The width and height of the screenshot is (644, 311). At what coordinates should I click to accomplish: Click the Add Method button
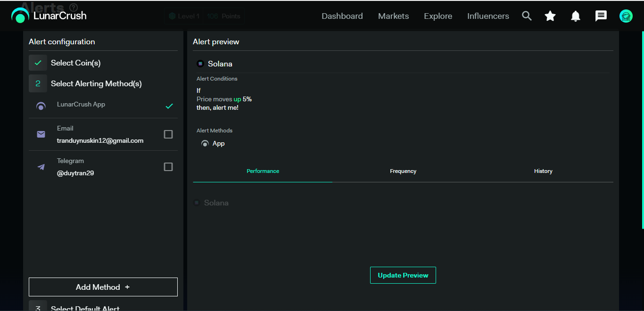coord(103,287)
